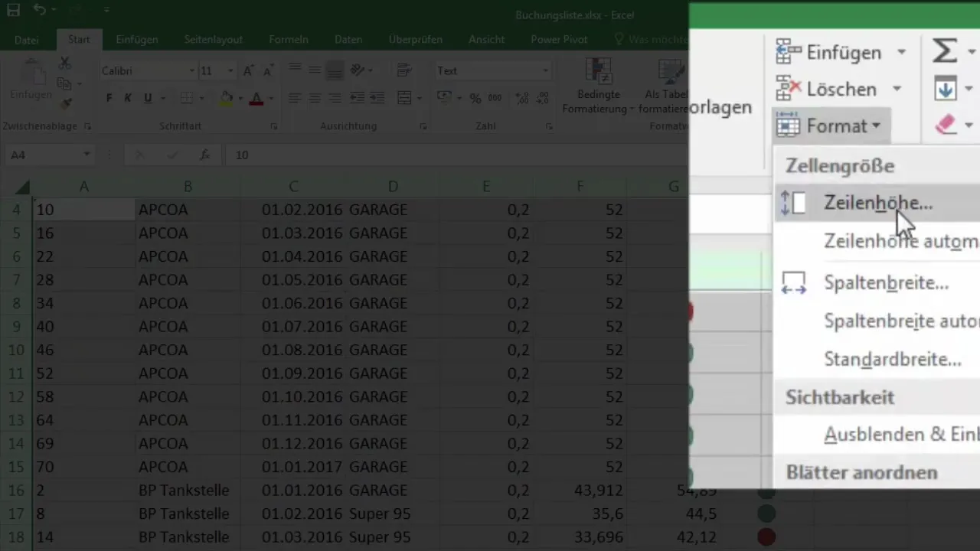This screenshot has height=551, width=980.
Task: Click the borders icon in Schriftart
Action: pyautogui.click(x=186, y=98)
